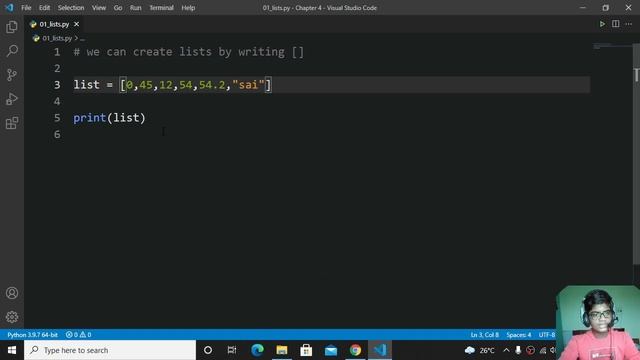Open the Run menu
The height and width of the screenshot is (360, 640).
pos(136,8)
